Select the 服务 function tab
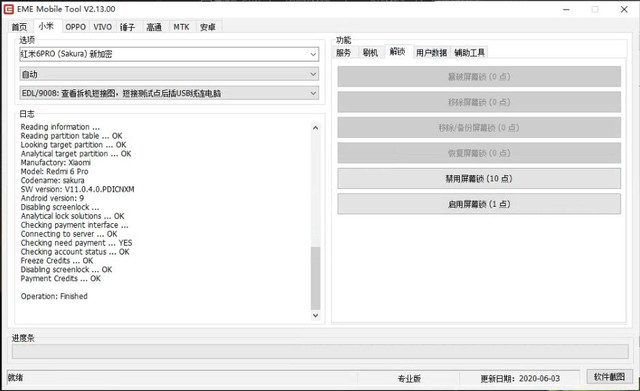640x391 pixels. click(x=344, y=52)
